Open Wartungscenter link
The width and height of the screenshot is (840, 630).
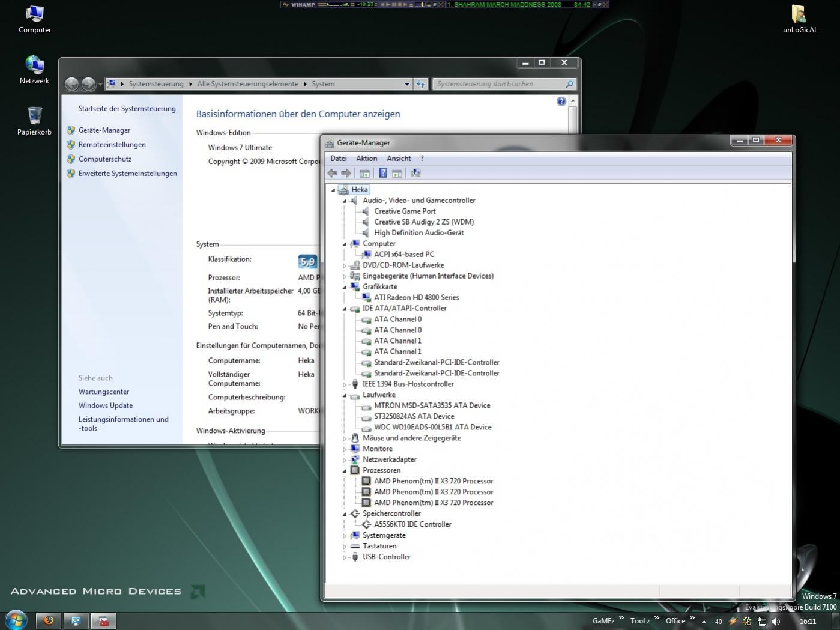104,392
